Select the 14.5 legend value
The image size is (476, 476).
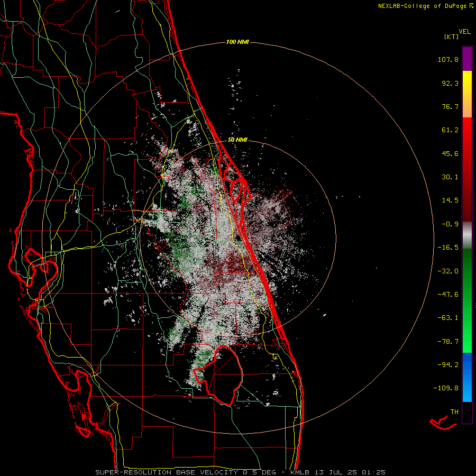(x=450, y=200)
